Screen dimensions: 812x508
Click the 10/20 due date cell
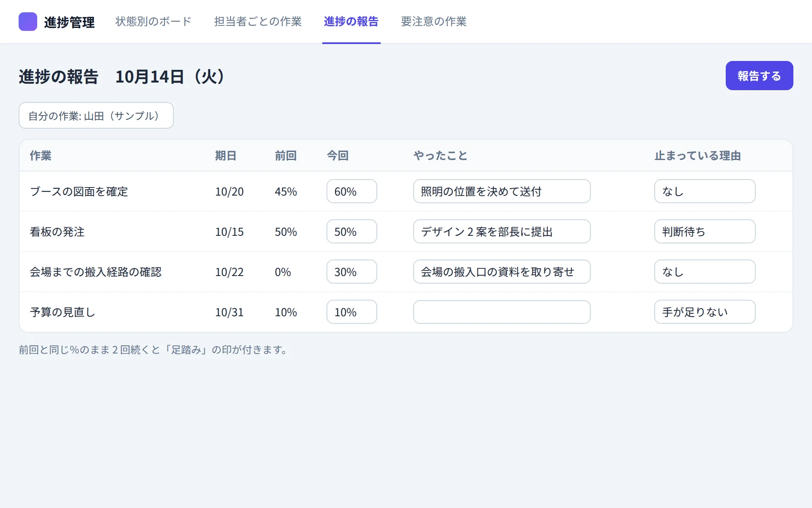point(229,192)
